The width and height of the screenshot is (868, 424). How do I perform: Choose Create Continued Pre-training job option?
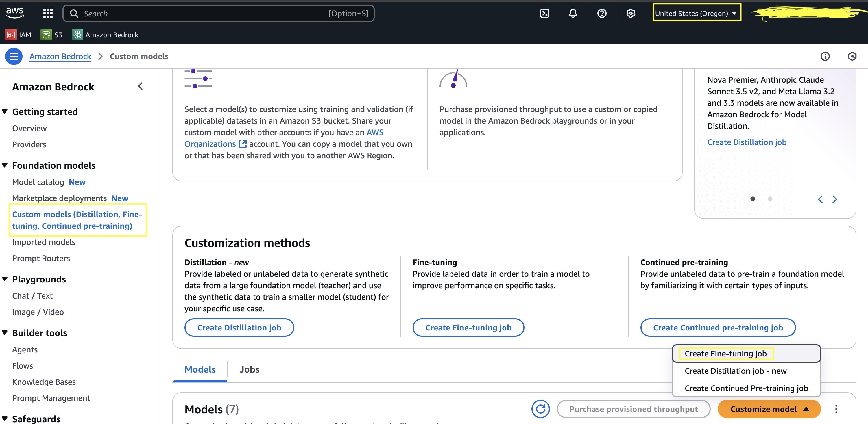click(746, 388)
